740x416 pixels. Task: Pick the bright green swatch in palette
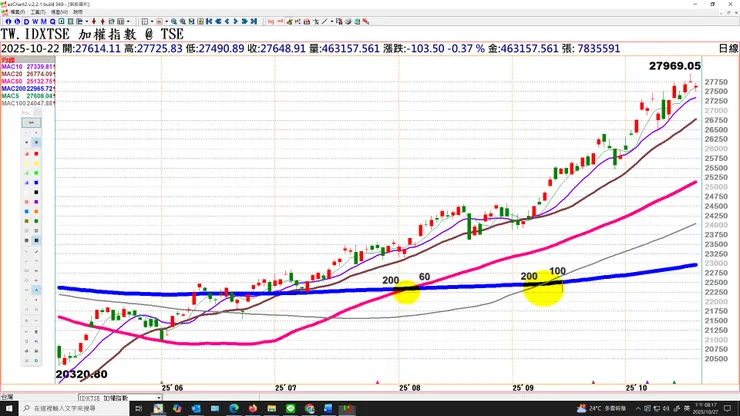click(x=36, y=173)
